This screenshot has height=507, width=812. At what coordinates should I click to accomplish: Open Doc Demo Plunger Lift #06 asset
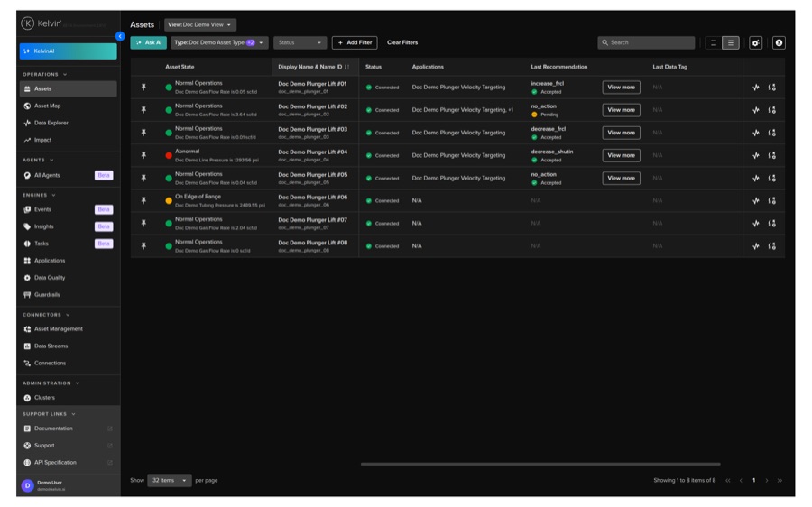click(313, 198)
